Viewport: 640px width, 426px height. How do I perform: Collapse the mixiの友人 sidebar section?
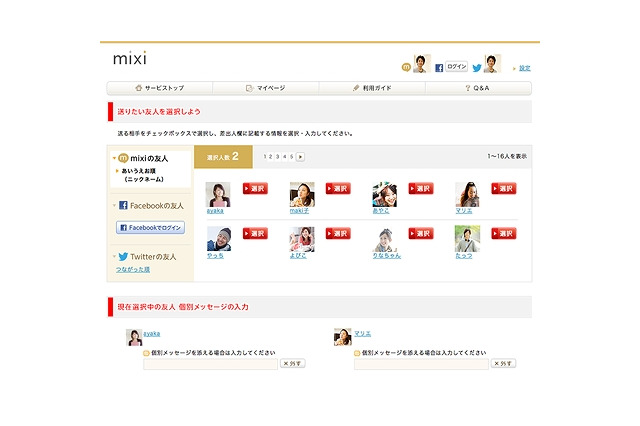click(114, 158)
